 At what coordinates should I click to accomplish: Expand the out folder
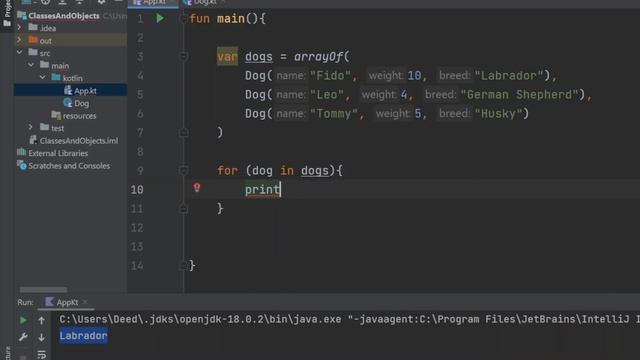pos(19,40)
